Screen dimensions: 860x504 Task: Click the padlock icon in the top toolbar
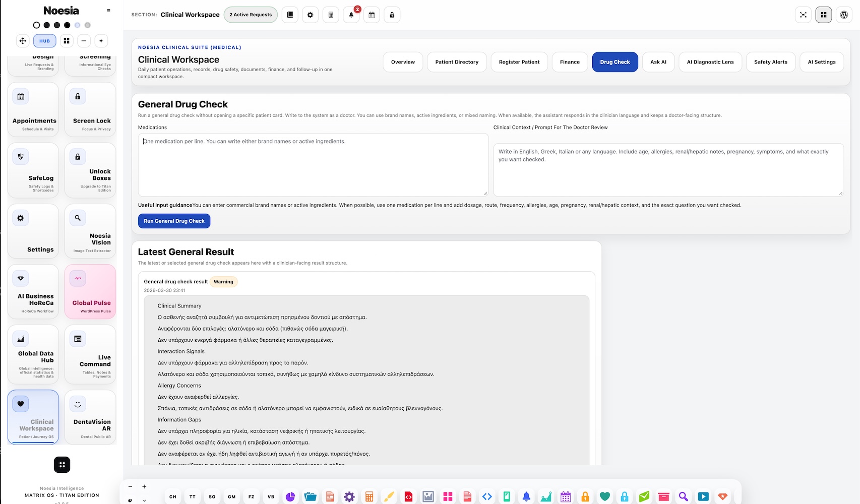tap(392, 15)
